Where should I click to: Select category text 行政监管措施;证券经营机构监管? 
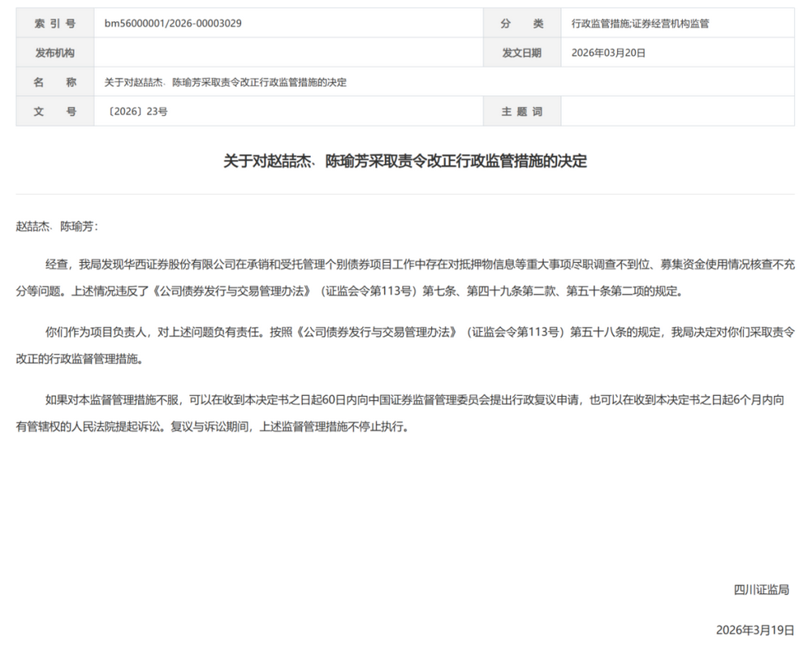point(640,24)
